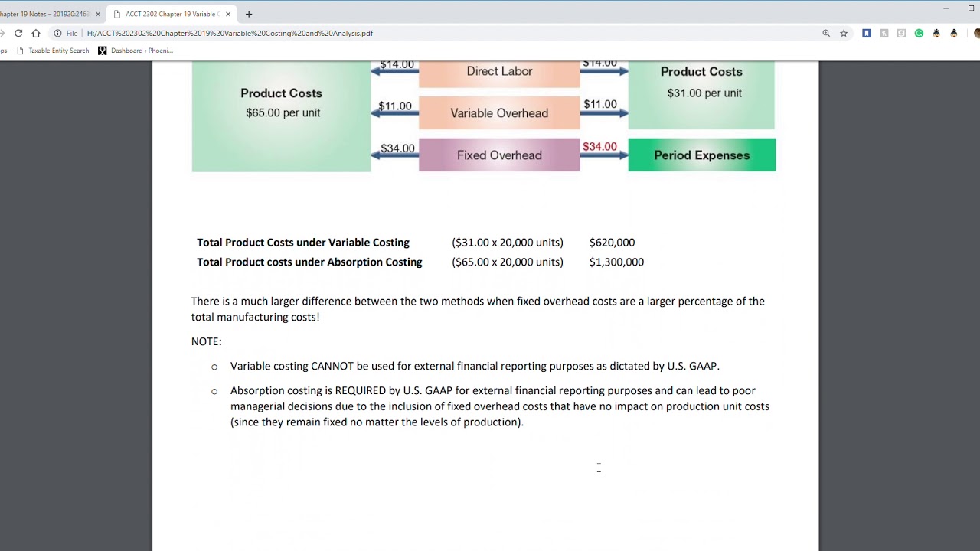Click 'Total Product costs under Absorption Costing'
The height and width of the screenshot is (551, 980).
(x=309, y=262)
